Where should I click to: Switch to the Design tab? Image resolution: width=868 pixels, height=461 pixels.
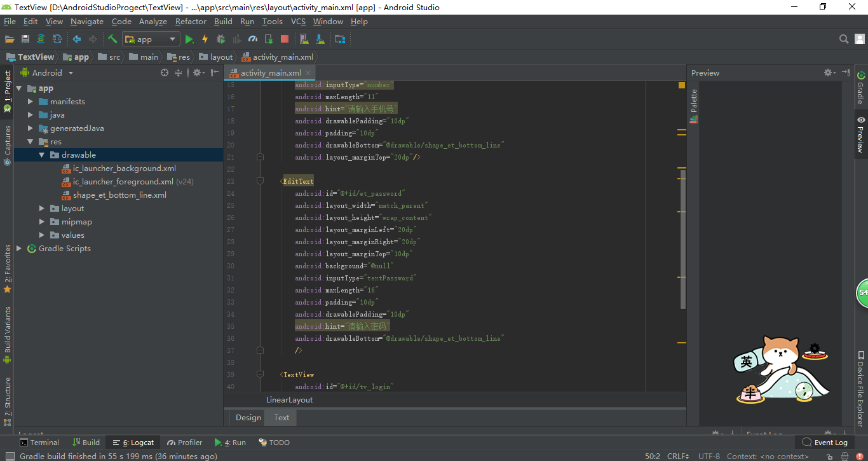click(247, 417)
